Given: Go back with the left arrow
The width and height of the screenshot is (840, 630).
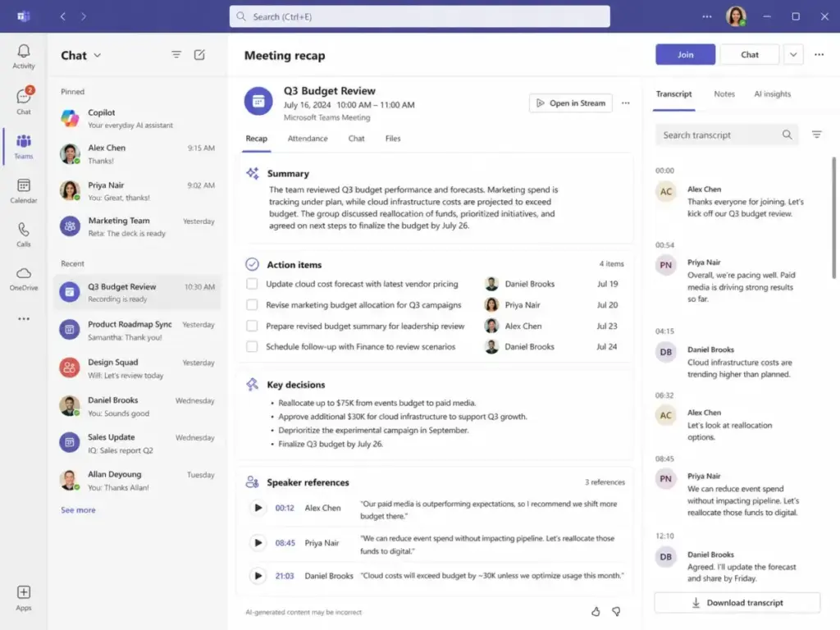Looking at the screenshot, I should (62, 16).
